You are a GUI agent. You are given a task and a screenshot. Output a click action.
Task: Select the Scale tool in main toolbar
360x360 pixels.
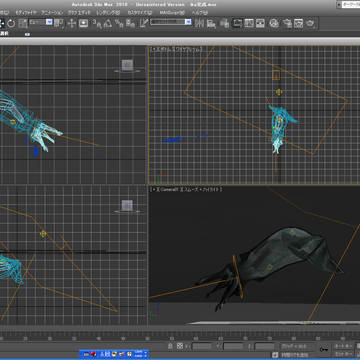(23, 23)
